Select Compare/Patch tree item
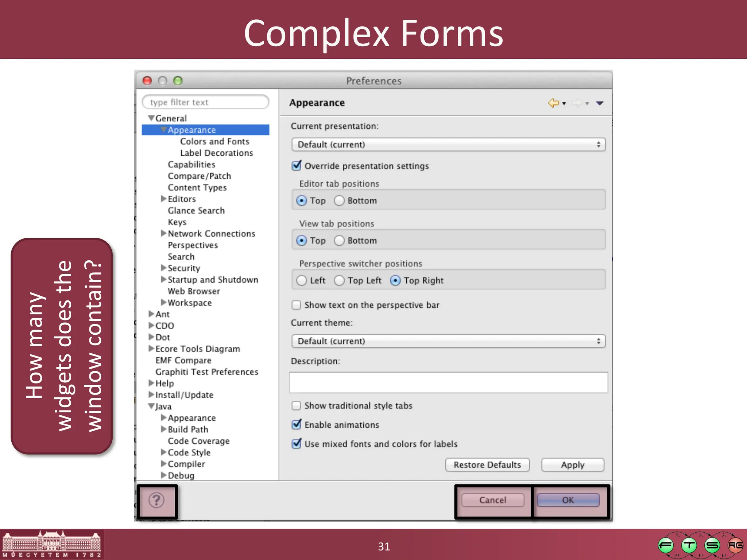Viewport: 747px width, 560px height. [200, 176]
